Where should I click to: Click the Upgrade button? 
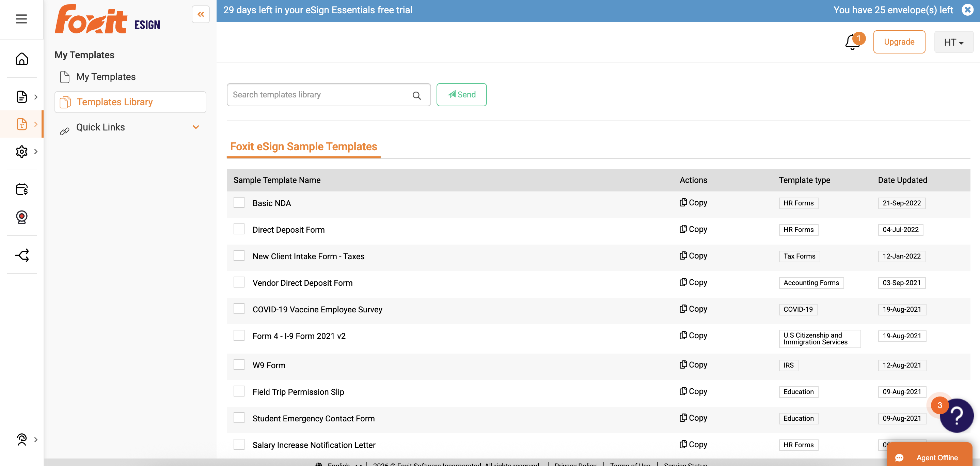click(899, 42)
